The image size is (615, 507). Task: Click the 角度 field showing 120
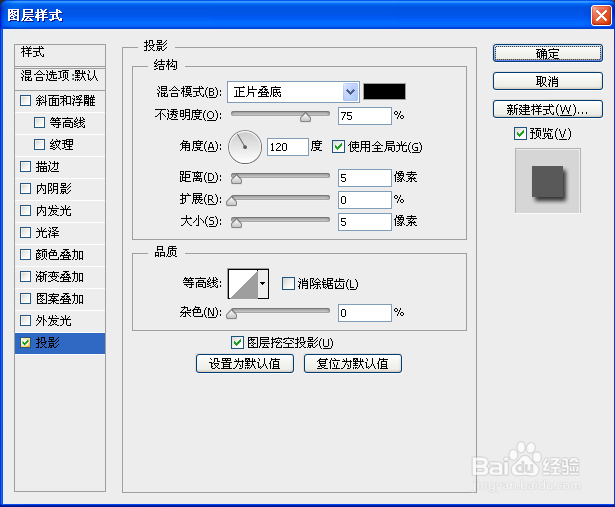288,147
